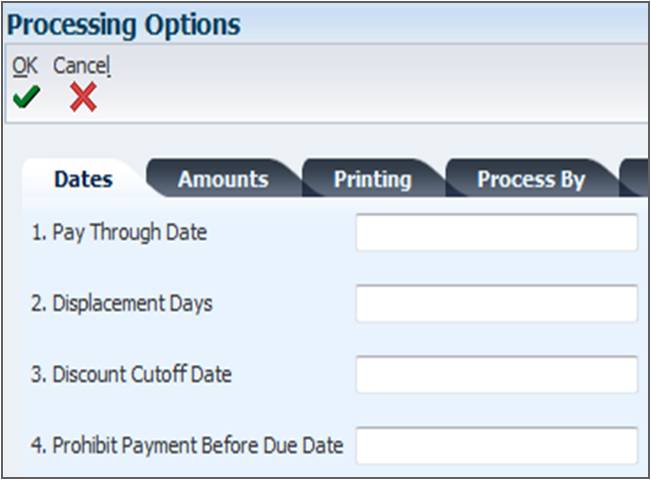Click the Processing Options title header
This screenshot has width=651, height=480.
[124, 25]
